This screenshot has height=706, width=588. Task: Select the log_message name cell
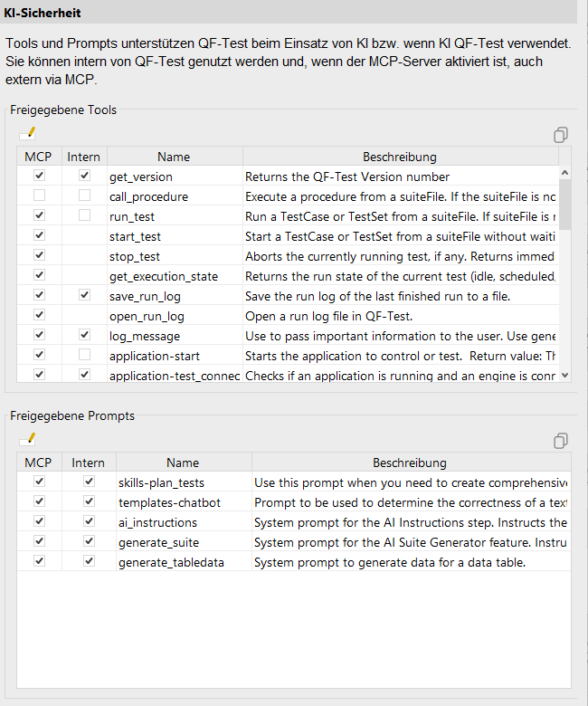[175, 336]
